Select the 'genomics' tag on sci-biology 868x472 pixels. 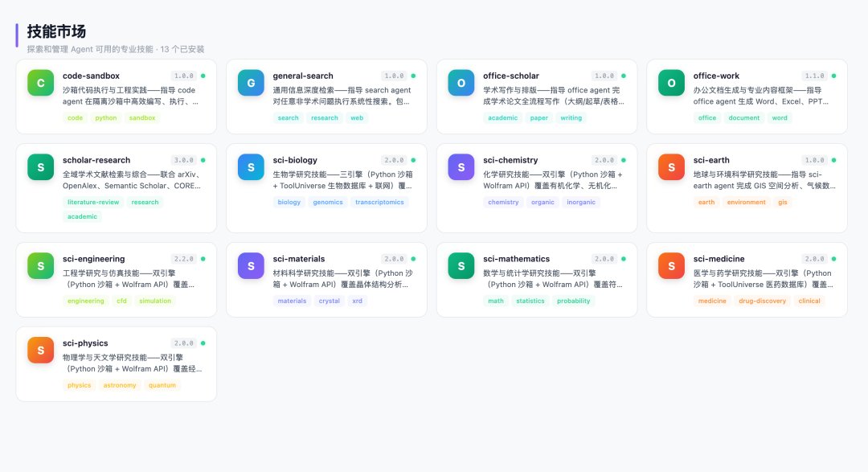click(x=328, y=203)
